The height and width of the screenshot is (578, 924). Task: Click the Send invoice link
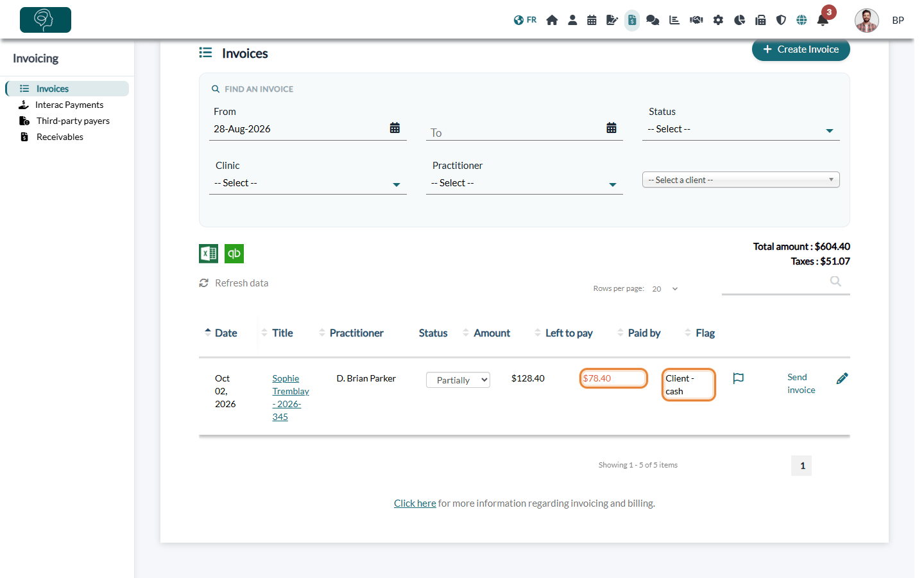pos(801,383)
